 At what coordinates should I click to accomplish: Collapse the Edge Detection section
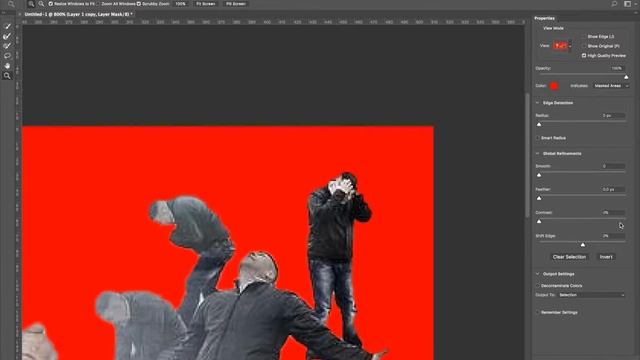coord(538,103)
